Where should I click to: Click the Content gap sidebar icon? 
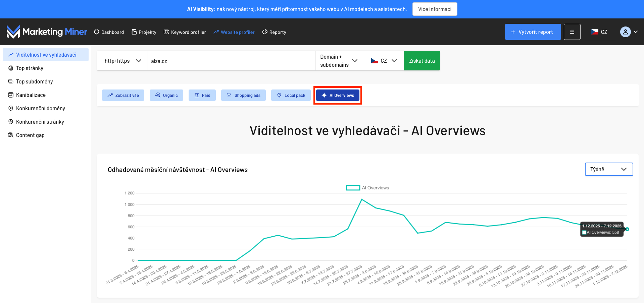click(11, 135)
